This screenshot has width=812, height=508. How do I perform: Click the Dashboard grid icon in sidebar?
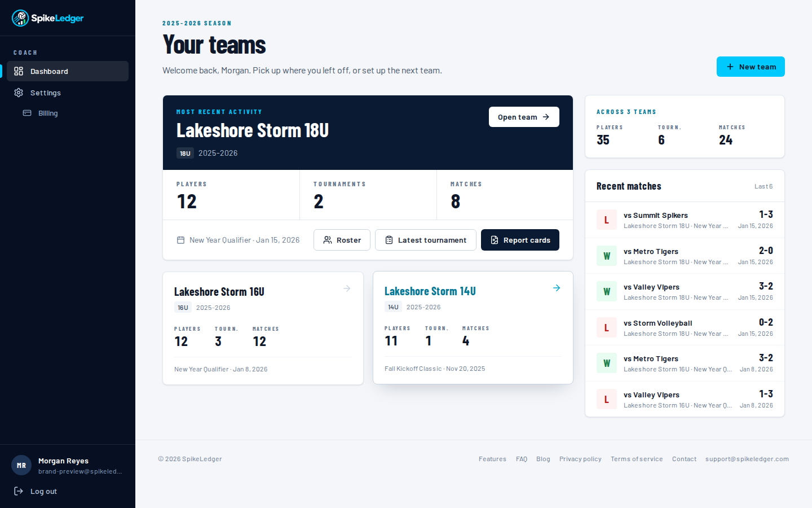(19, 71)
